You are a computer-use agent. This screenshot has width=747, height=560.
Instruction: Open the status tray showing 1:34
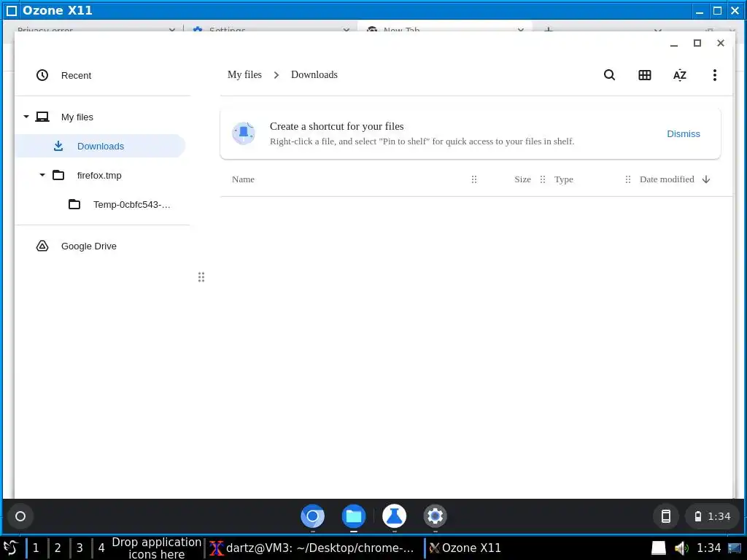[712, 516]
